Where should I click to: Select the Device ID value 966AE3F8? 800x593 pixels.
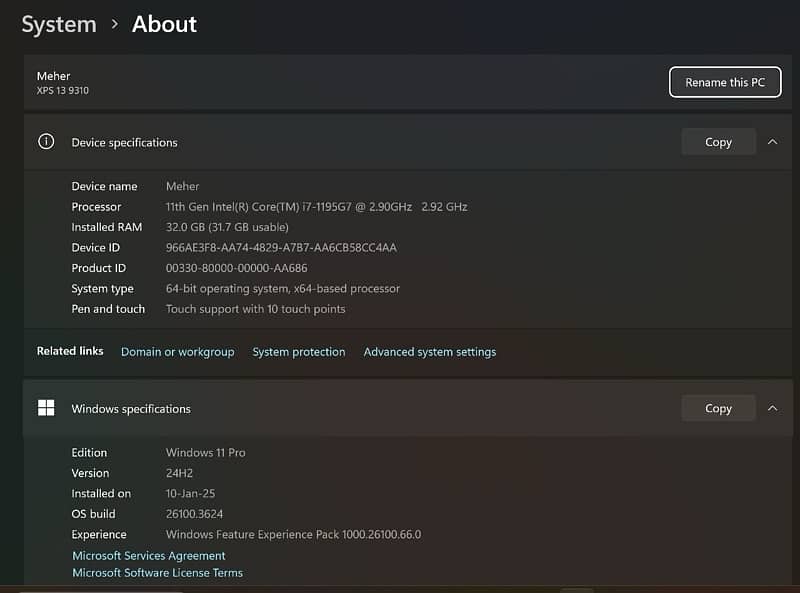(x=281, y=248)
